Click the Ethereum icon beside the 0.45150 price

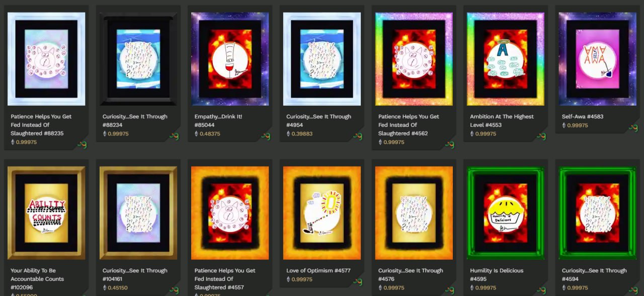pyautogui.click(x=105, y=288)
